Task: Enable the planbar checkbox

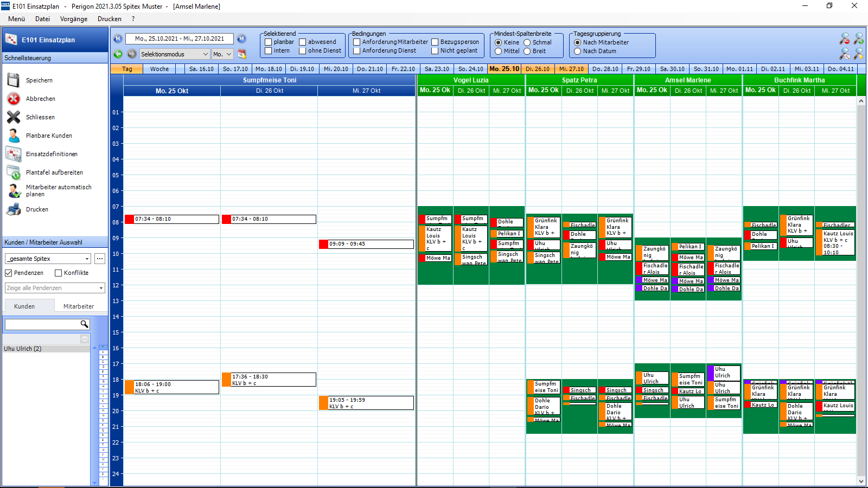Action: pyautogui.click(x=268, y=42)
